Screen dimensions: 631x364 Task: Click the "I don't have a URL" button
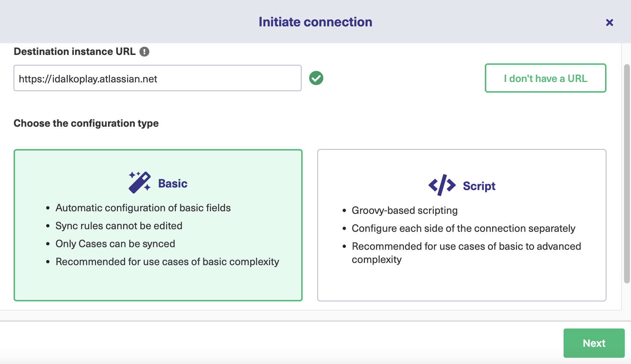click(x=545, y=78)
